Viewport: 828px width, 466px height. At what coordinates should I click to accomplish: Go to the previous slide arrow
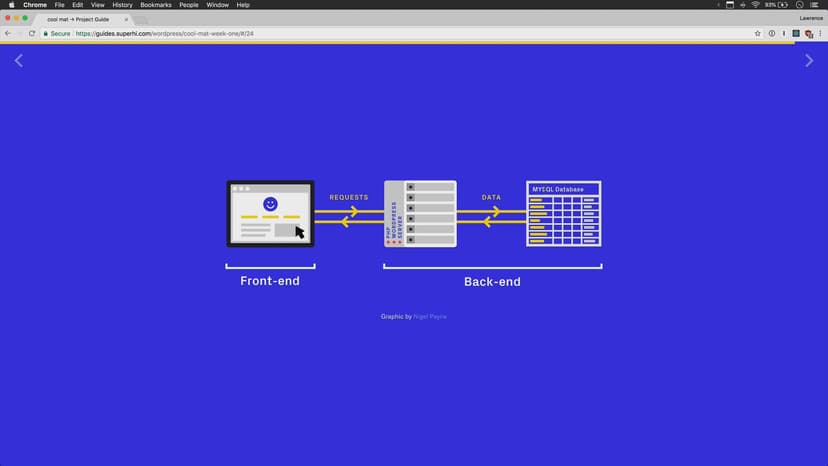click(x=18, y=61)
